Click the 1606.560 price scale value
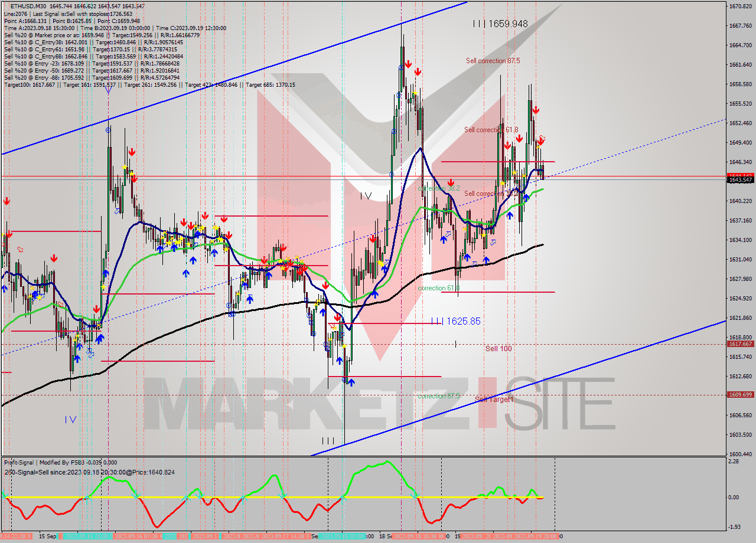 [x=740, y=415]
